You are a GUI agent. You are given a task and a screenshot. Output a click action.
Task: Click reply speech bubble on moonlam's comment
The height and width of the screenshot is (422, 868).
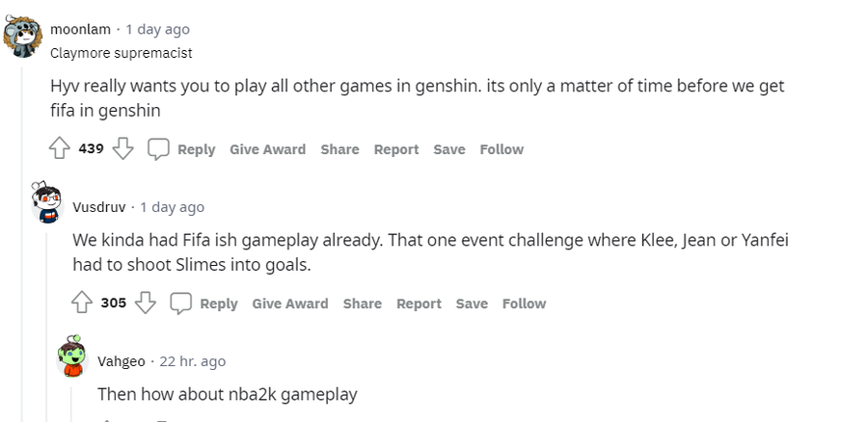coord(159,149)
